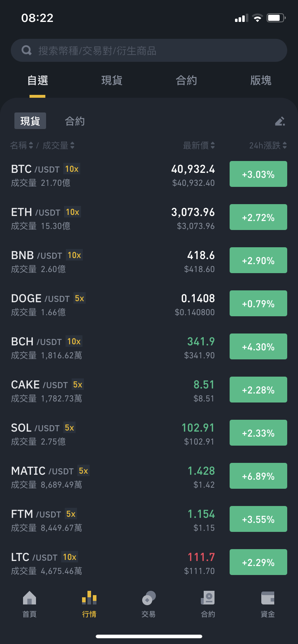
Task: Tap the 行情 markets chart icon
Action: click(x=89, y=598)
